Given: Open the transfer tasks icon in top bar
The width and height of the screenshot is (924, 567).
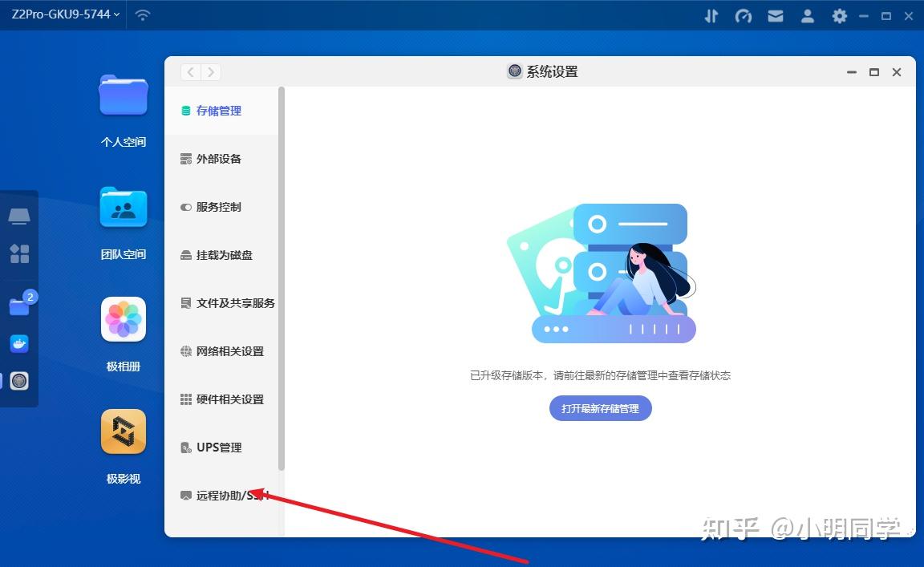Looking at the screenshot, I should pos(711,14).
